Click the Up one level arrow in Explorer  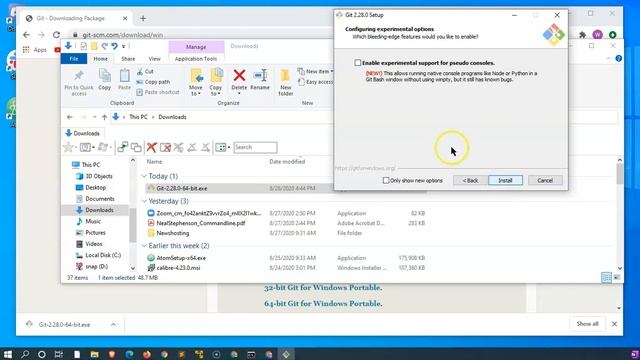pos(104,117)
